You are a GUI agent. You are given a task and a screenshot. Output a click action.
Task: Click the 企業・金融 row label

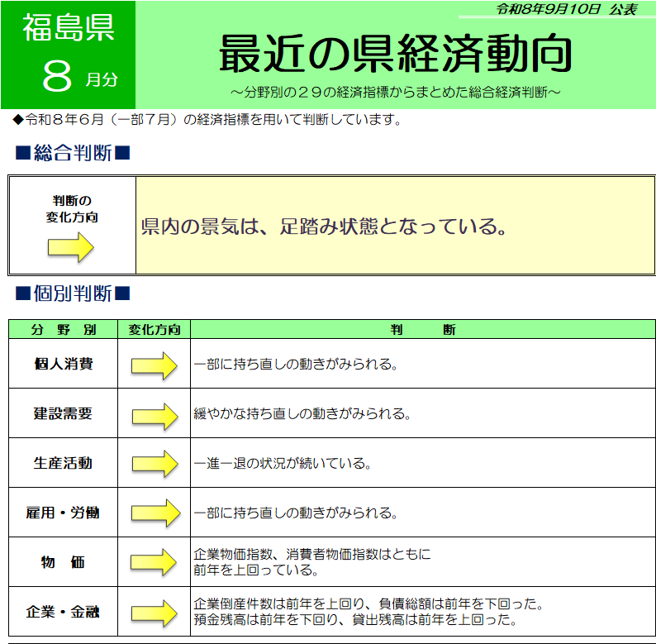coord(63,612)
